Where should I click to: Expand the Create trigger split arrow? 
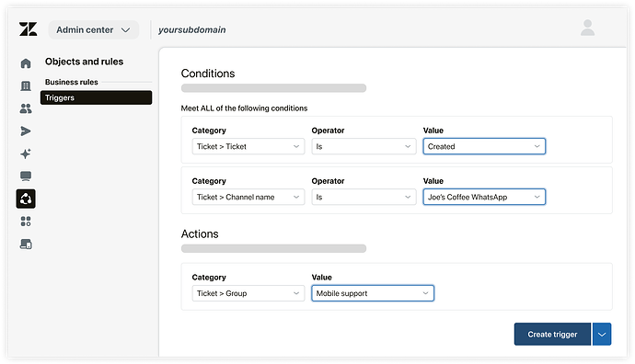(x=602, y=334)
